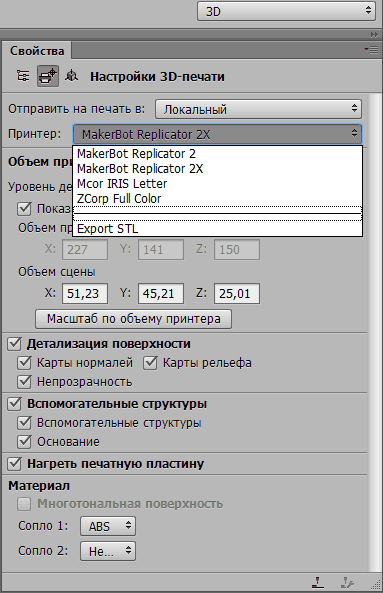Open the Properties panel flyout menu
383x593 pixels.
tap(371, 50)
